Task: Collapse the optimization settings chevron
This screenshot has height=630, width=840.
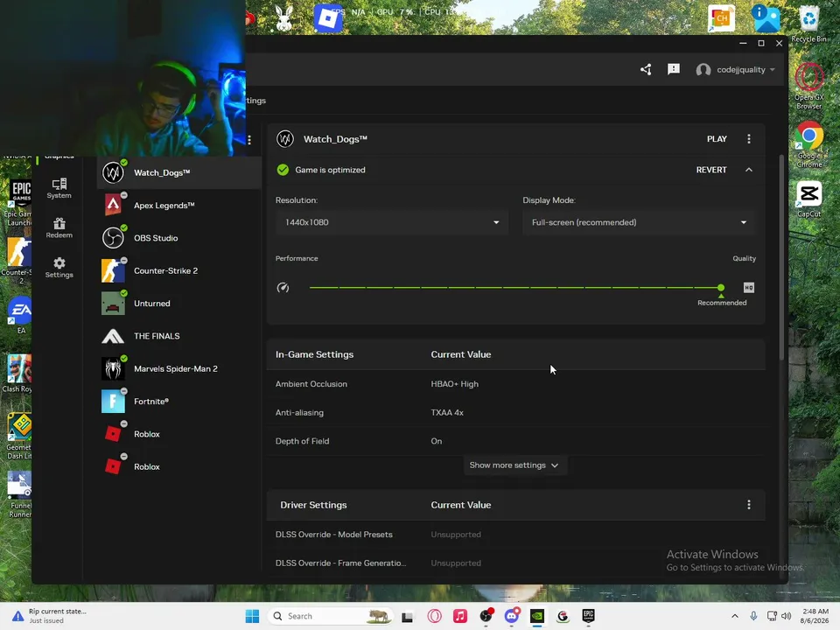Action: (748, 170)
